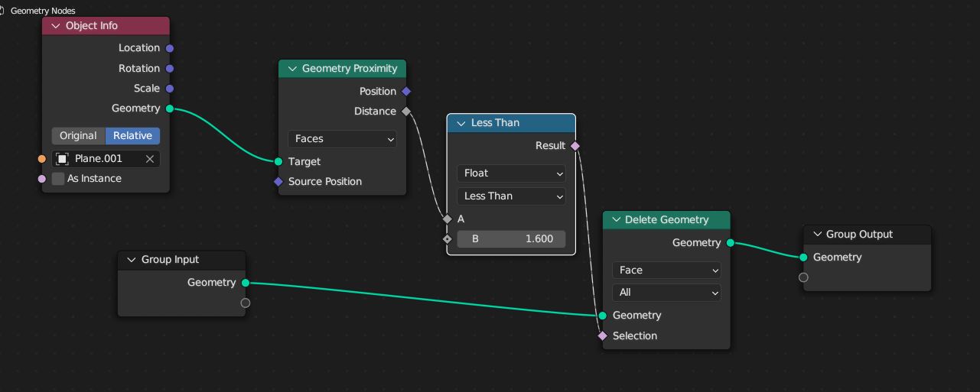
Task: Clear the Plane.001 object field
Action: pyautogui.click(x=150, y=159)
